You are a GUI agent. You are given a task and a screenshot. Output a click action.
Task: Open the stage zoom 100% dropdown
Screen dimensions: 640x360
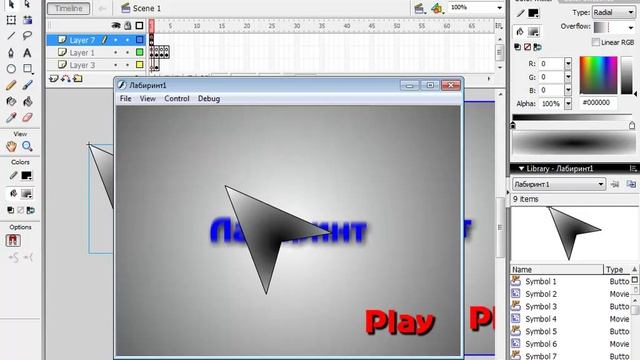pos(499,8)
